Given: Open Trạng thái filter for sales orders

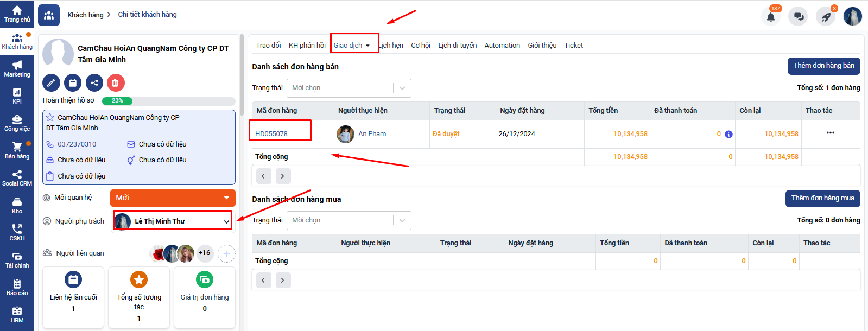Looking at the screenshot, I should click(x=349, y=88).
